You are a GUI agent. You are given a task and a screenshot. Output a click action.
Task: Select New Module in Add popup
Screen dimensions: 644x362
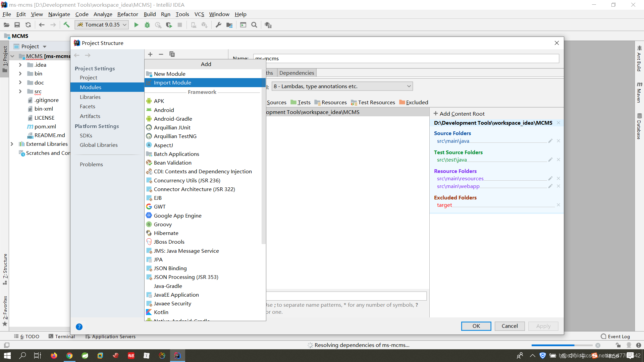tap(203, 74)
